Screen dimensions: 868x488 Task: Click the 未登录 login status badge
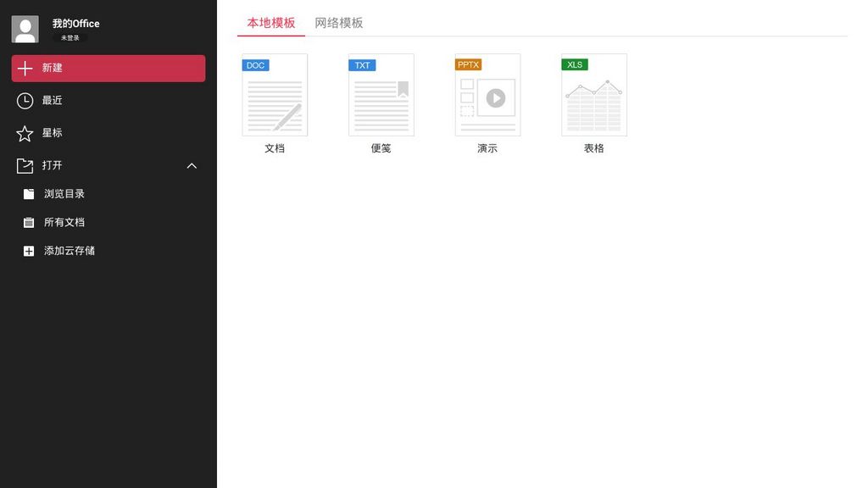70,38
